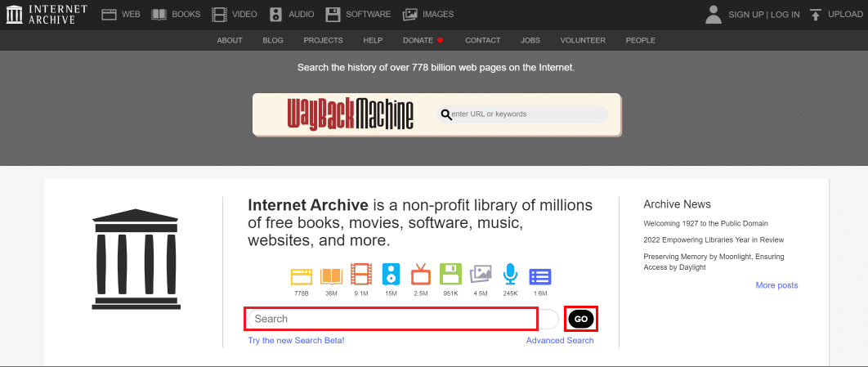Click the large Internet Archive building logo
The width and height of the screenshot is (868, 367).
tap(136, 259)
